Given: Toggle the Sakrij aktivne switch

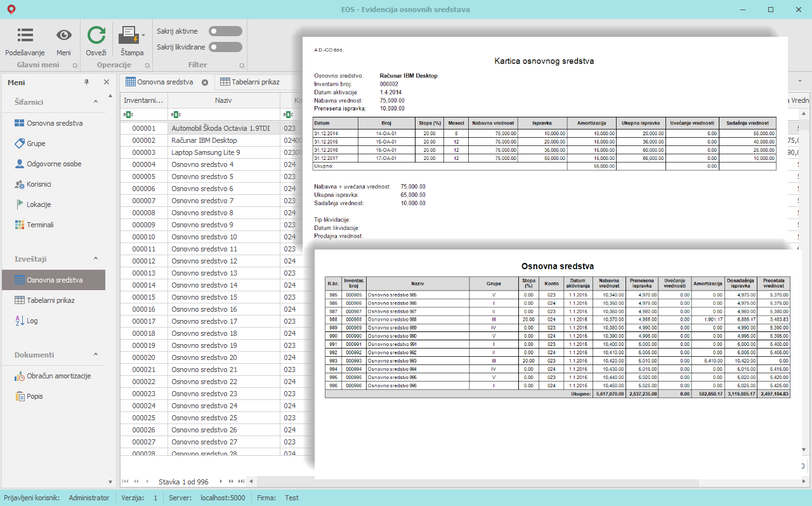Looking at the screenshot, I should (x=226, y=31).
